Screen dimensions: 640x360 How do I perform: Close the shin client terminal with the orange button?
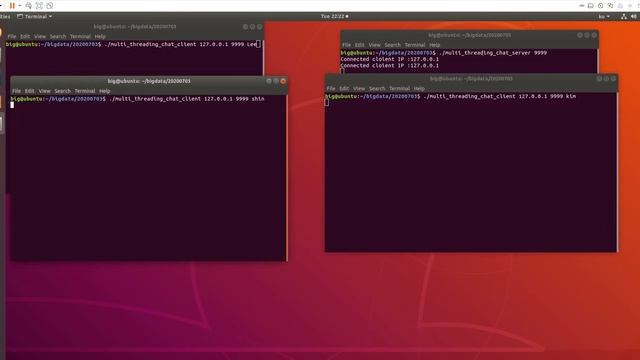pos(283,81)
